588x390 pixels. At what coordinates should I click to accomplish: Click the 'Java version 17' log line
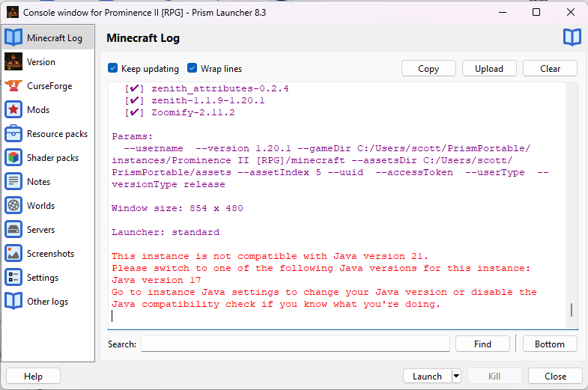click(x=157, y=280)
